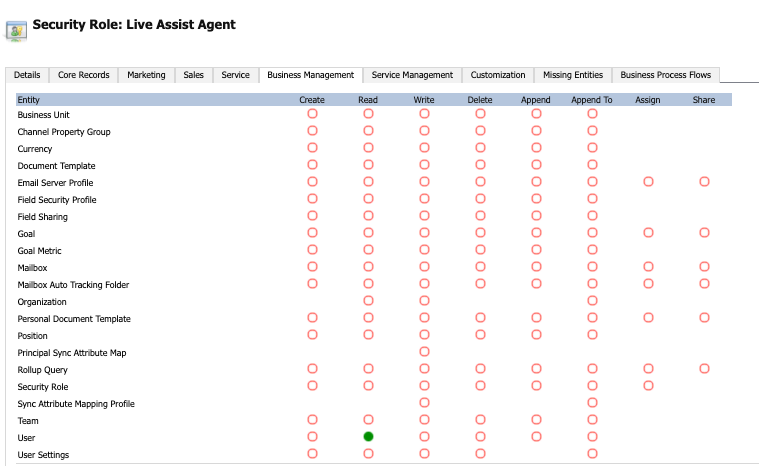Screen dimensions: 759x466
Task: Toggle Share privilege for Rollup Query
Action: (x=704, y=368)
